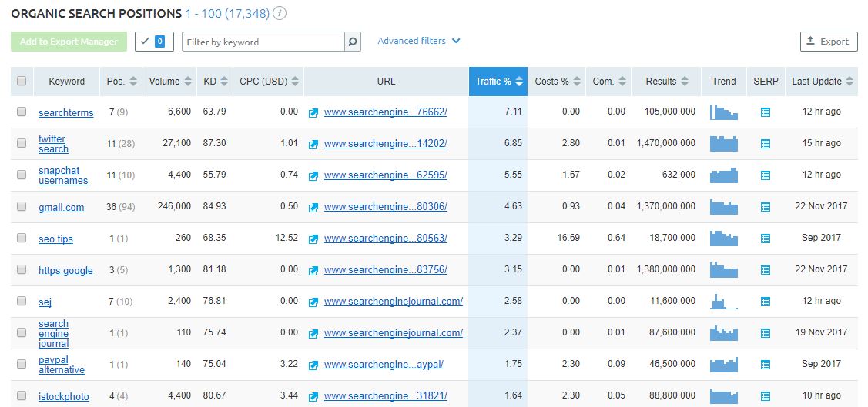
Task: Expand the Advanced filters dropdown
Action: [x=418, y=41]
